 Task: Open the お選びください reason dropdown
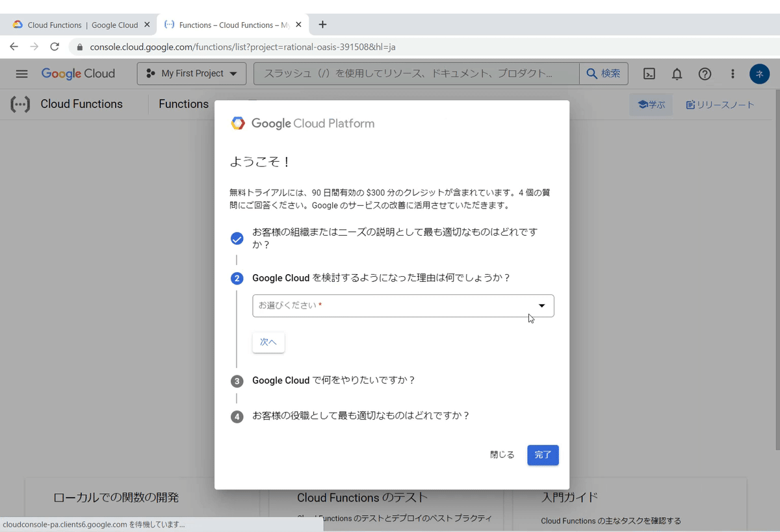[x=403, y=305]
